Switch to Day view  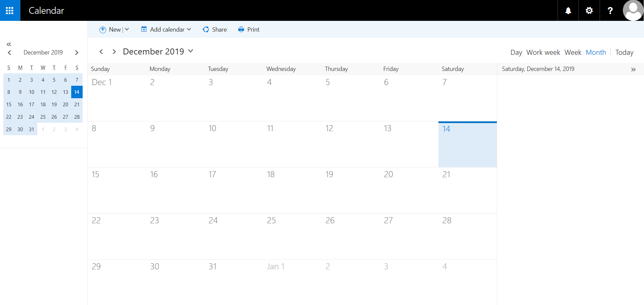pos(516,52)
